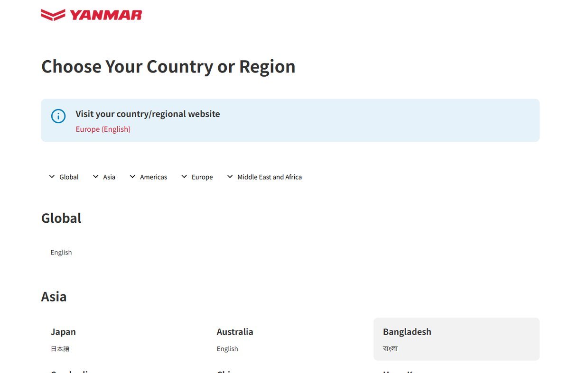Open the Australia country card

(290, 339)
